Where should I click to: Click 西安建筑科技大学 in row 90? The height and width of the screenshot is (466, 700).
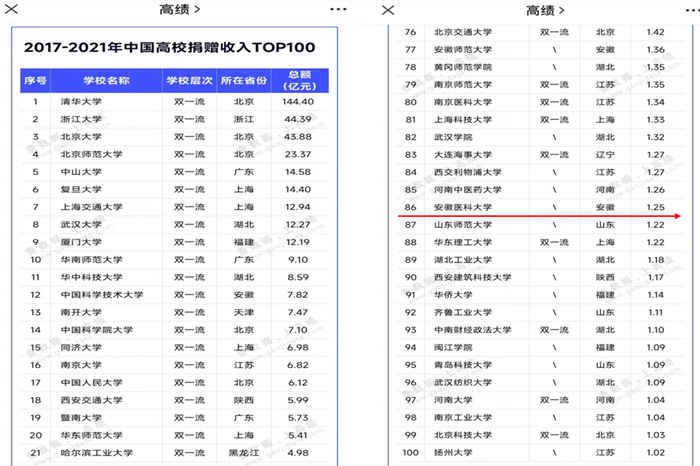(473, 277)
